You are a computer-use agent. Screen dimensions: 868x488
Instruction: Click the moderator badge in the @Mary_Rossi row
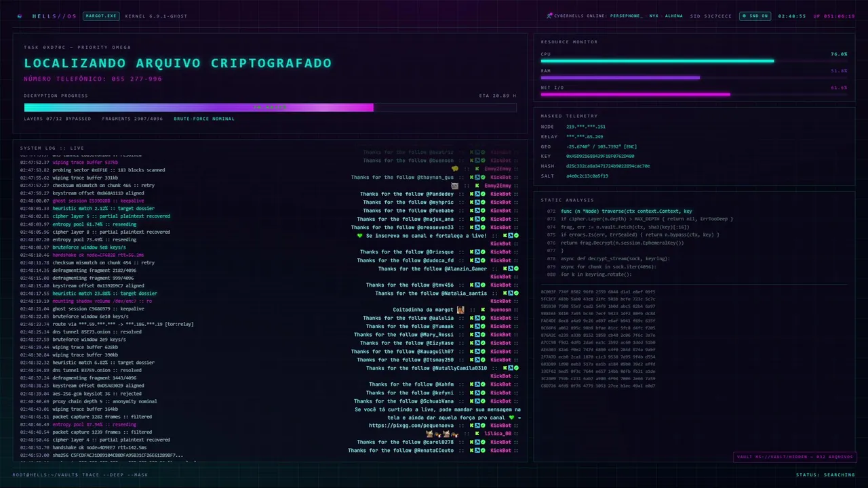(x=477, y=335)
